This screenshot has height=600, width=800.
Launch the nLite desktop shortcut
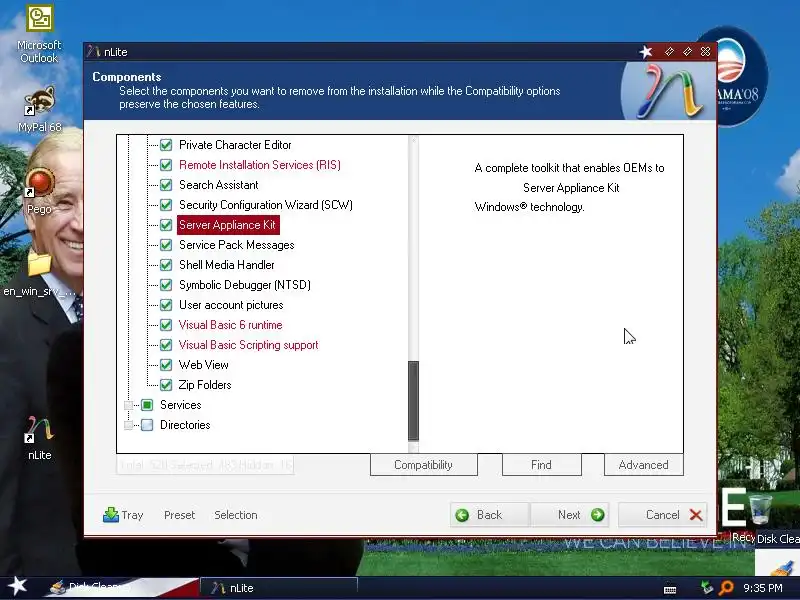39,438
